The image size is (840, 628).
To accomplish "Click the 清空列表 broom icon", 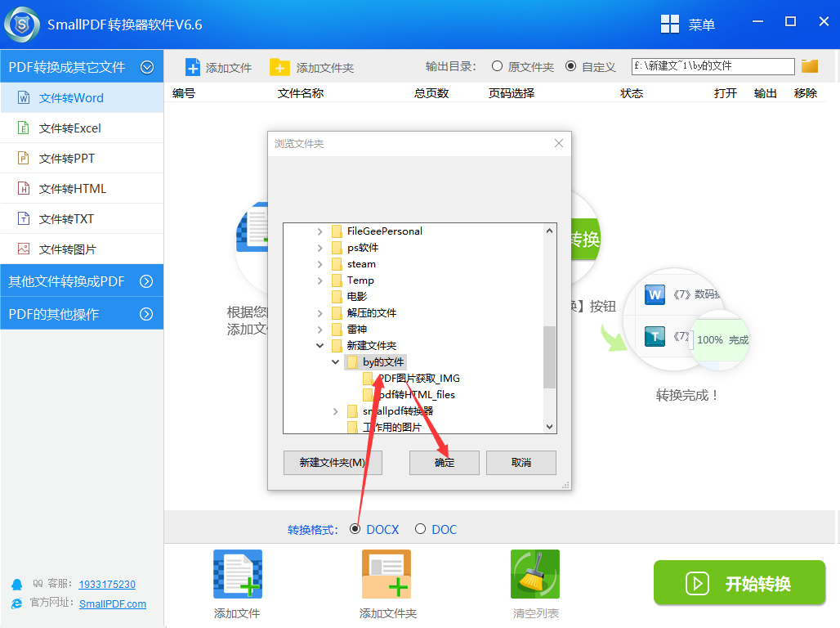I will pyautogui.click(x=534, y=574).
